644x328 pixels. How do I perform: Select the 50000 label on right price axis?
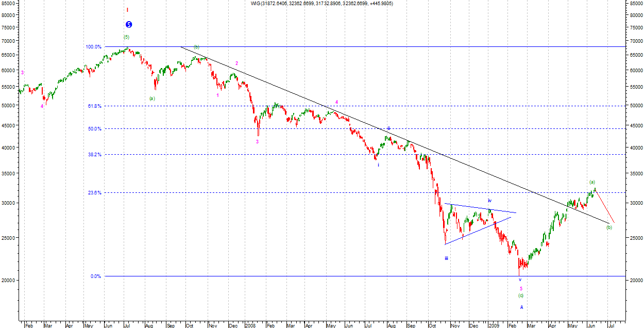(635, 105)
